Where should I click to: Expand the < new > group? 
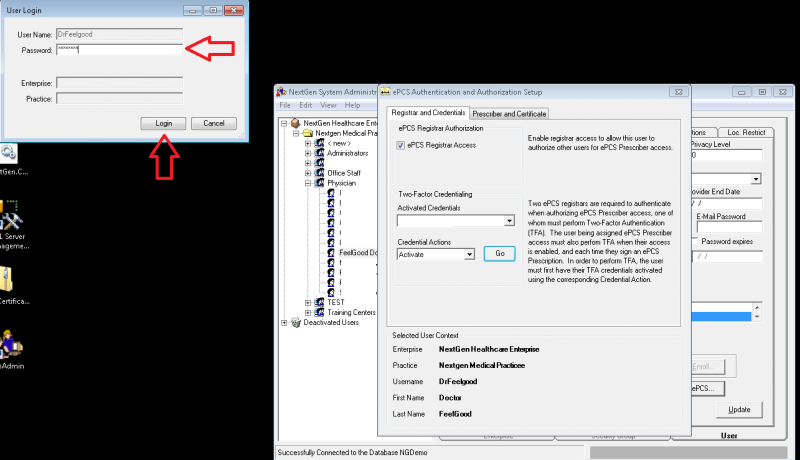pyautogui.click(x=308, y=144)
